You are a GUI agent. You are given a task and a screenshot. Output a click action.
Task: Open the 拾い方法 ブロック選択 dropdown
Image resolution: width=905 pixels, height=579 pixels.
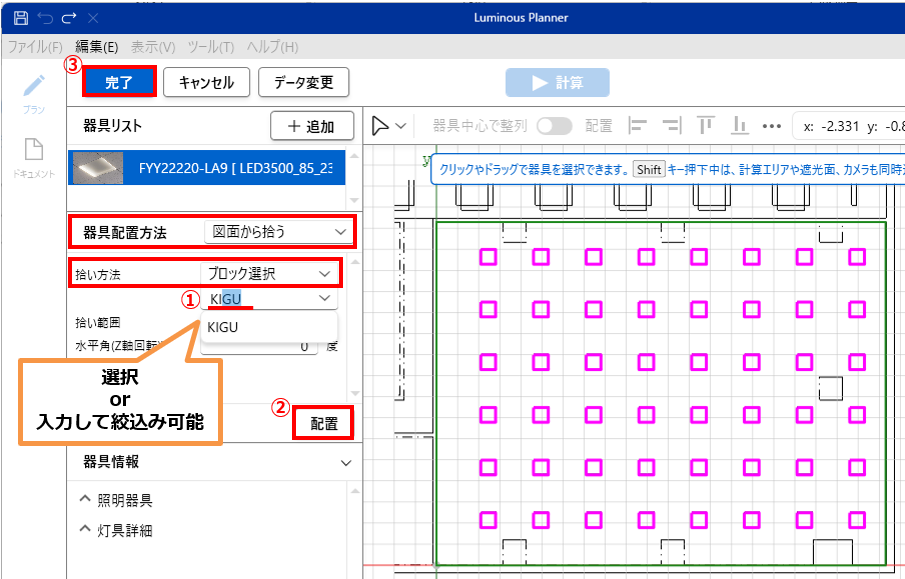point(268,272)
